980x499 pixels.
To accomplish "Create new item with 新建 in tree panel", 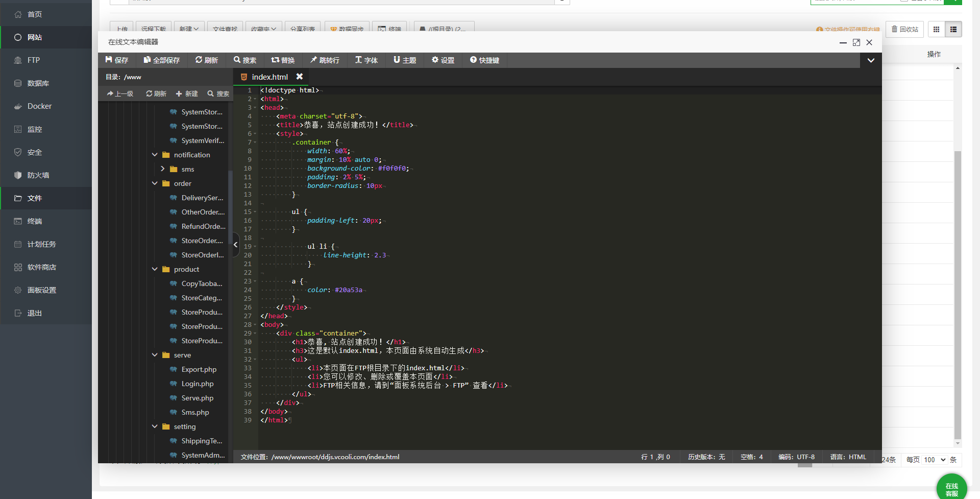I will pyautogui.click(x=187, y=94).
